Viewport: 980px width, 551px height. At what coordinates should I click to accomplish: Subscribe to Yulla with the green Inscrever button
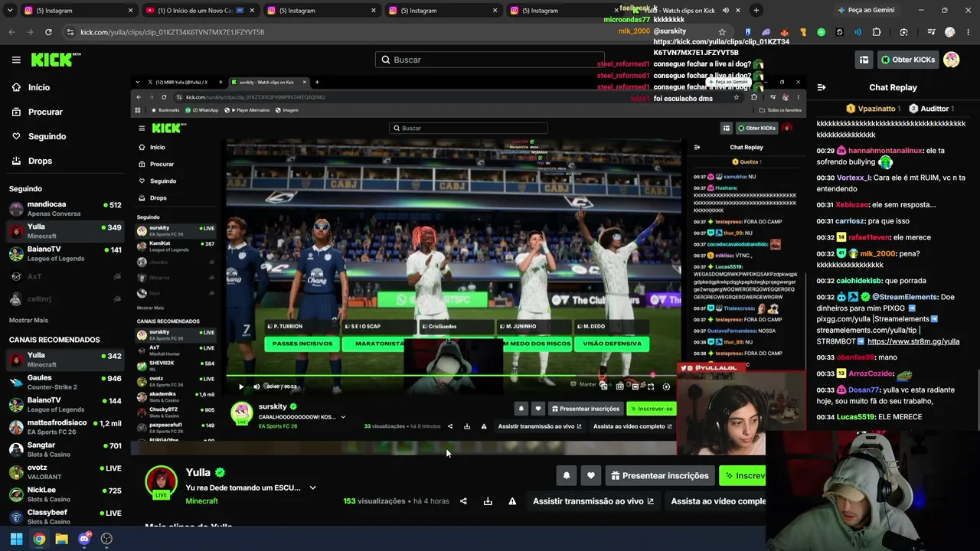tap(743, 476)
